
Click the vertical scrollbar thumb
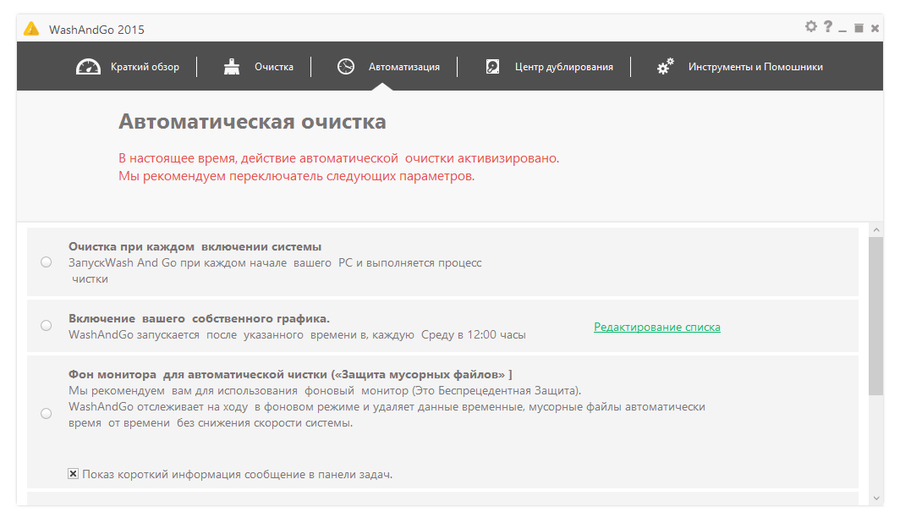(876, 316)
